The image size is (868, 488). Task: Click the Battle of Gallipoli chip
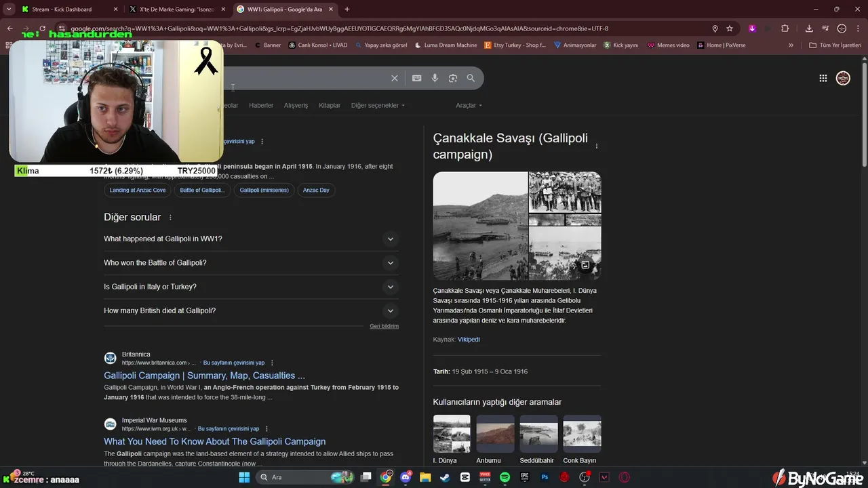(202, 190)
